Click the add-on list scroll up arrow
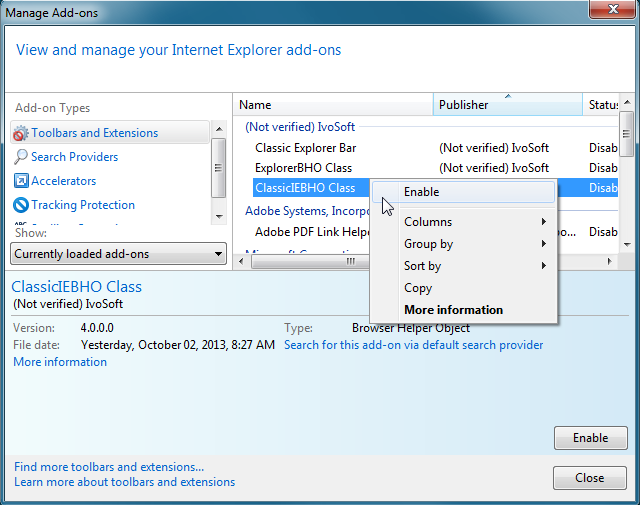Viewport: 640px width, 505px height. (x=627, y=102)
